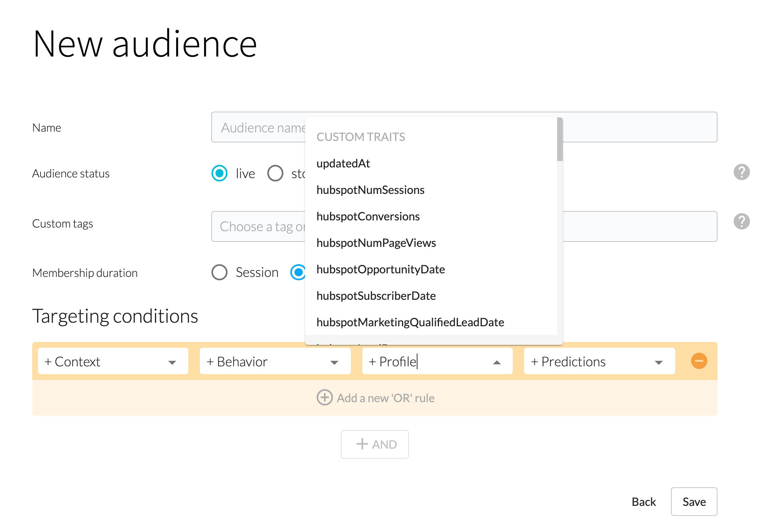This screenshot has height=532, width=773.
Task: Open the Context dropdown
Action: coord(113,361)
